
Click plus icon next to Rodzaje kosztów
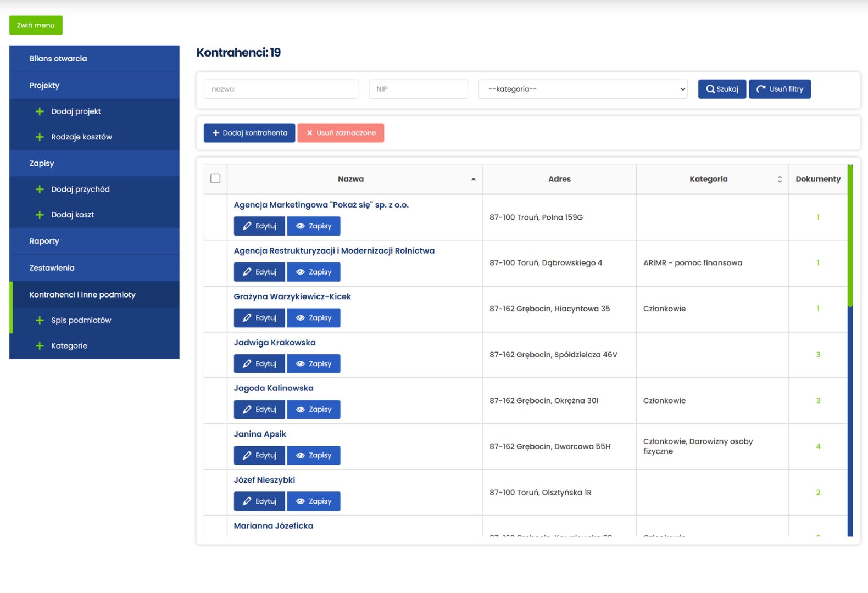(x=40, y=137)
